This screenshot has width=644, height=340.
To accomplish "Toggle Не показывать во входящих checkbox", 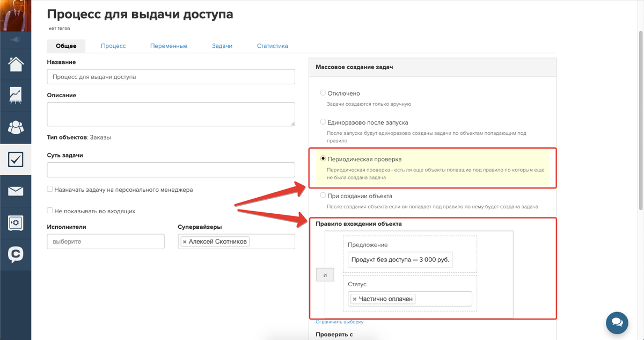I will (x=50, y=211).
